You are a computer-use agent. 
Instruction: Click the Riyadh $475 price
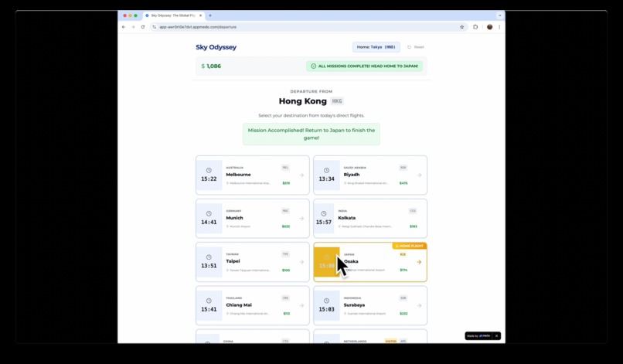(x=403, y=183)
